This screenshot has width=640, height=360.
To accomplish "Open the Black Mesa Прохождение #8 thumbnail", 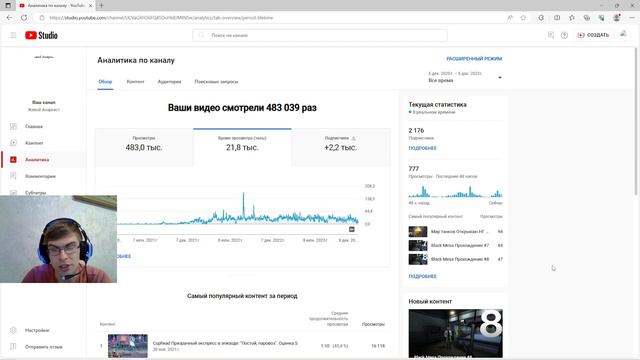I will [x=418, y=259].
